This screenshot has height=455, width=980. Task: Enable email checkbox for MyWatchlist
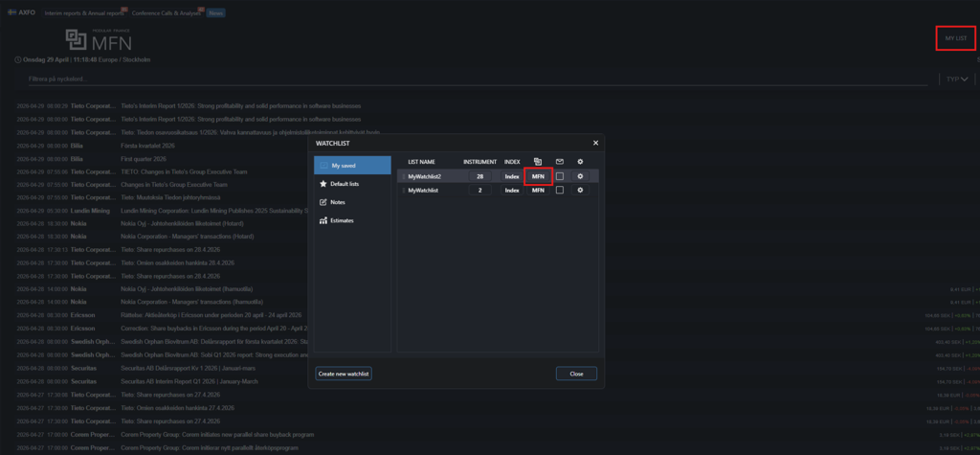tap(560, 191)
